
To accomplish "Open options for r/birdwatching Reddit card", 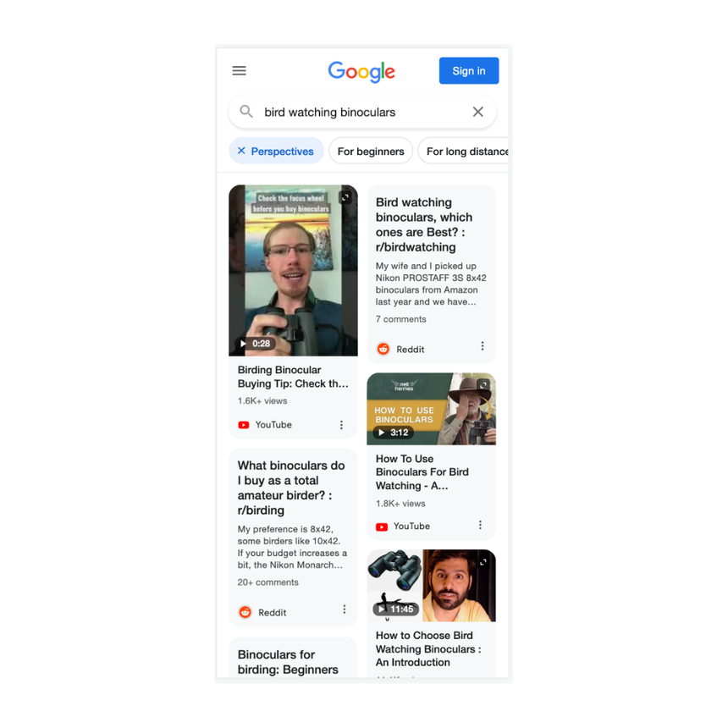I will point(483,346).
